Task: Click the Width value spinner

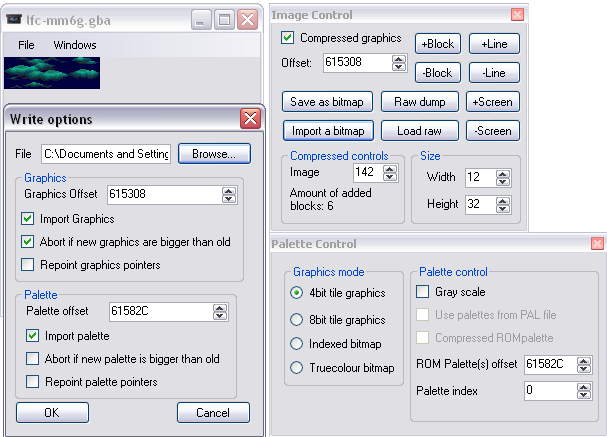Action: tap(502, 177)
